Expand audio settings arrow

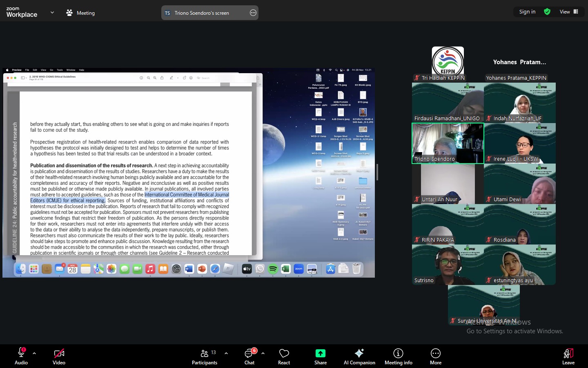click(34, 353)
